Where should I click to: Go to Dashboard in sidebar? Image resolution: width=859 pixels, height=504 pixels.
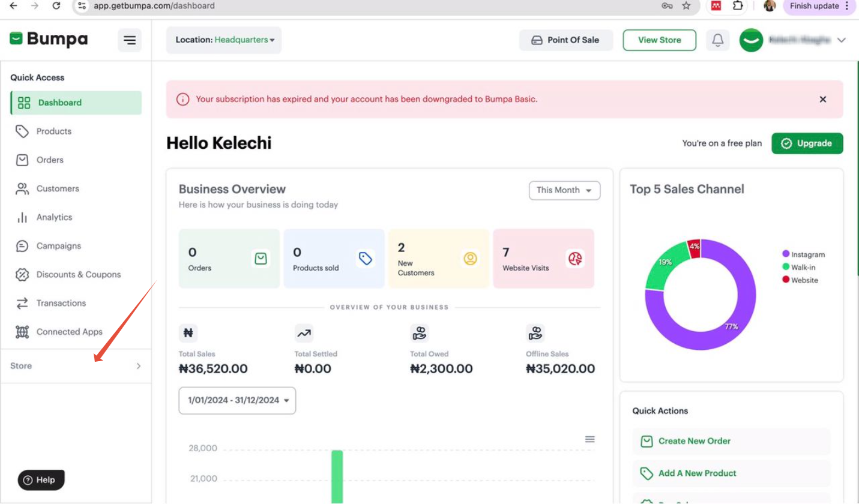click(x=76, y=103)
